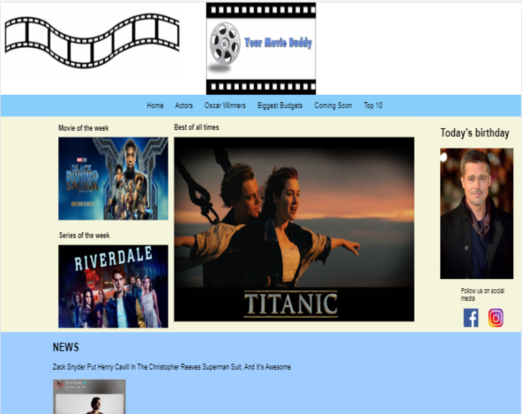Screen dimensions: 522x414
Task: Open the Top 10 page
Action: [x=373, y=106]
